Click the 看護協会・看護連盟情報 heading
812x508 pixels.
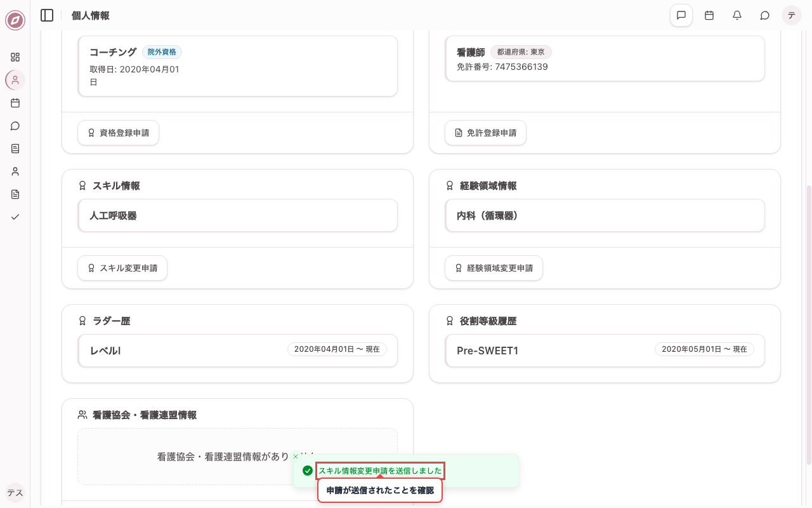click(x=145, y=415)
